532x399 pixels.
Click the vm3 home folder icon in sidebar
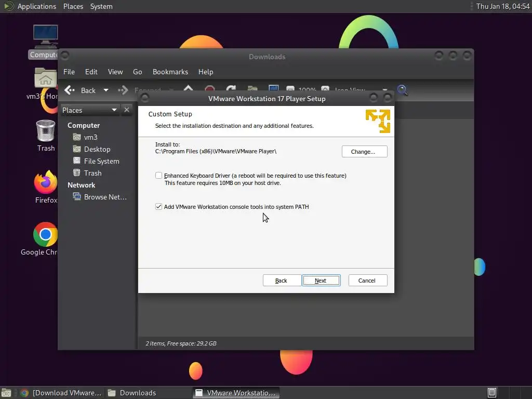[x=77, y=137]
